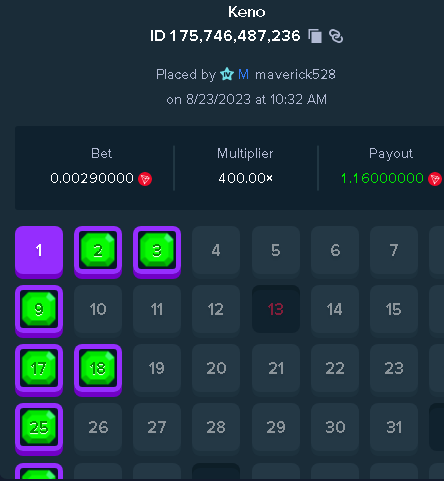444x481 pixels.
Task: Select Keno tile number 11
Action: pyautogui.click(x=157, y=310)
